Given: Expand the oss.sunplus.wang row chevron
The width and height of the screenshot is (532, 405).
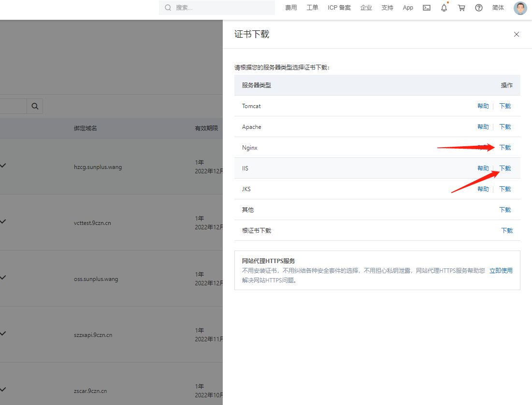Looking at the screenshot, I should pos(3,277).
